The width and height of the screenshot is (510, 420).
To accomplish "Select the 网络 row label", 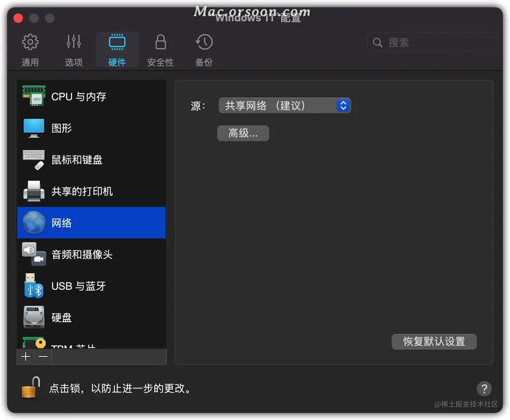I will coord(62,223).
